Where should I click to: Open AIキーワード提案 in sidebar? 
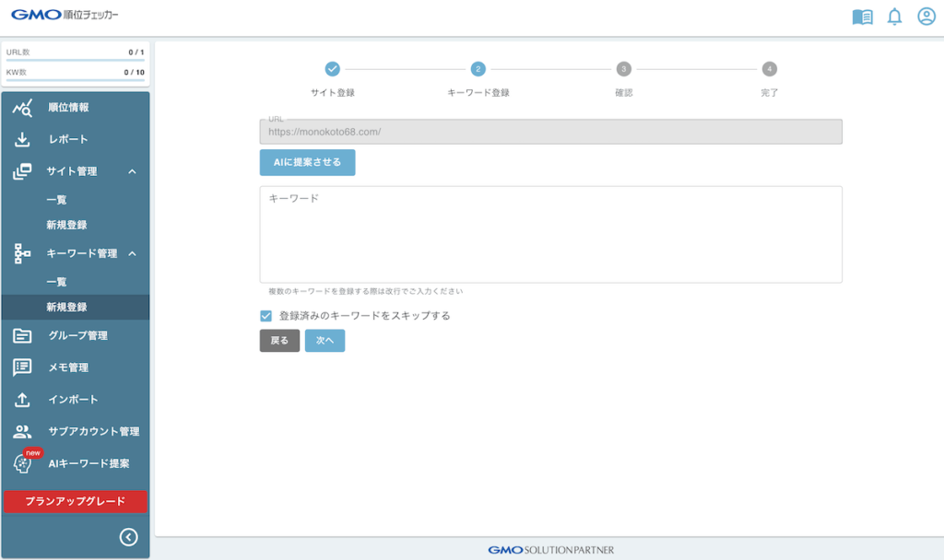[x=88, y=463]
